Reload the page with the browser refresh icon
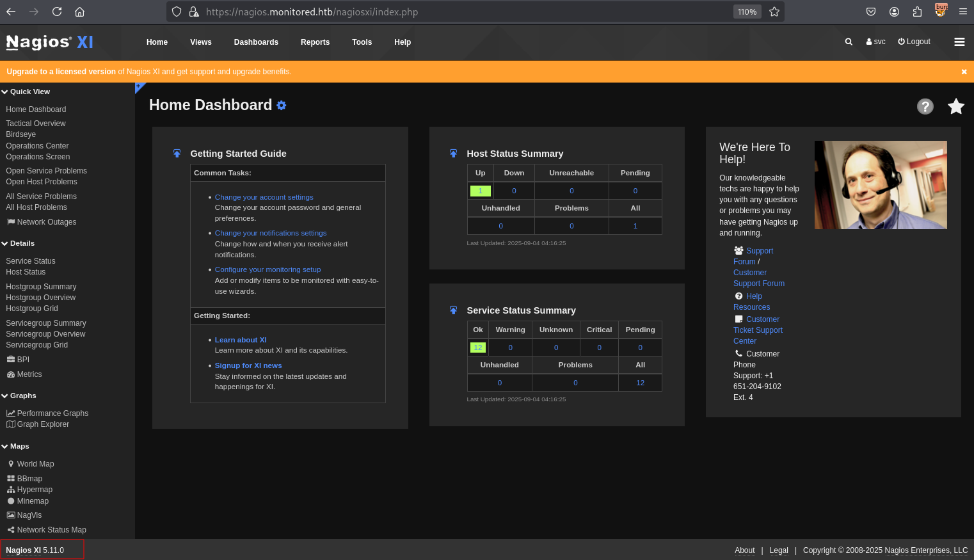The image size is (974, 560). point(57,12)
